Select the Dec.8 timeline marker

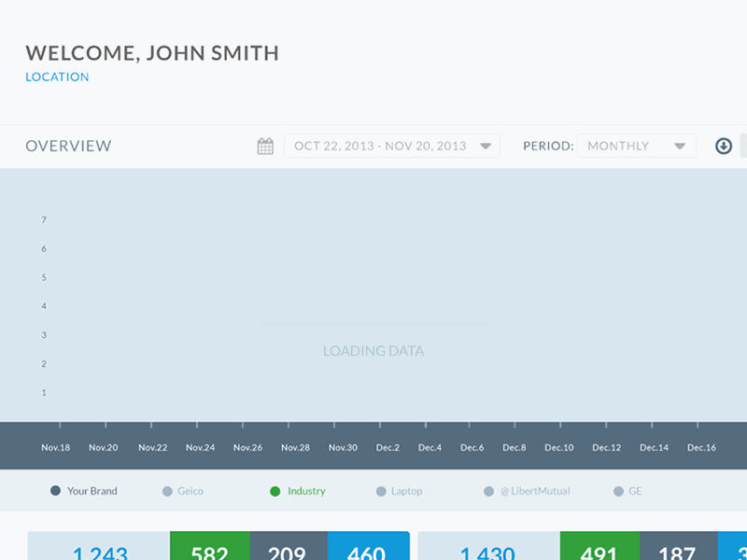[x=514, y=448]
